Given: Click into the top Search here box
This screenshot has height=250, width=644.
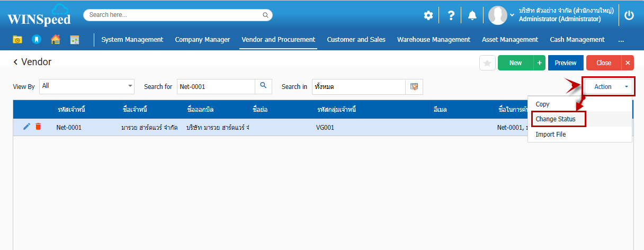Looking at the screenshot, I should (175, 15).
